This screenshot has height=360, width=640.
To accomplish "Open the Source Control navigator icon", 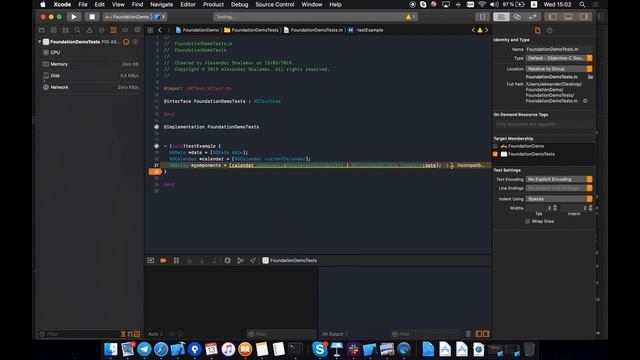I will click(53, 30).
